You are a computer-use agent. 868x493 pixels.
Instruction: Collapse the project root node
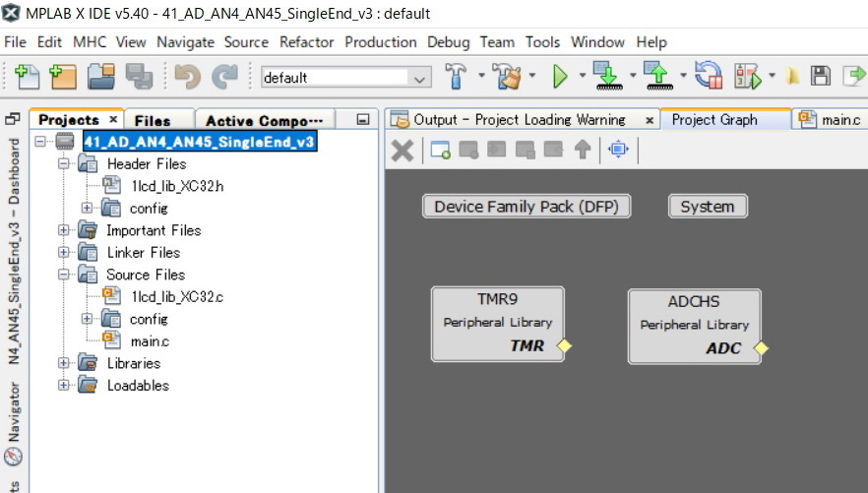click(x=40, y=142)
